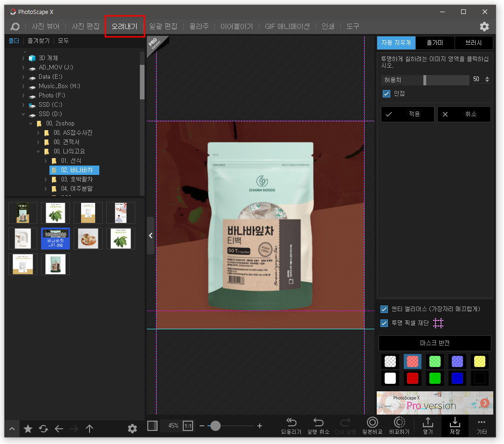This screenshot has height=444, width=504.
Task: Expand the 00. AS접수사진 folder
Action: pyautogui.click(x=38, y=133)
